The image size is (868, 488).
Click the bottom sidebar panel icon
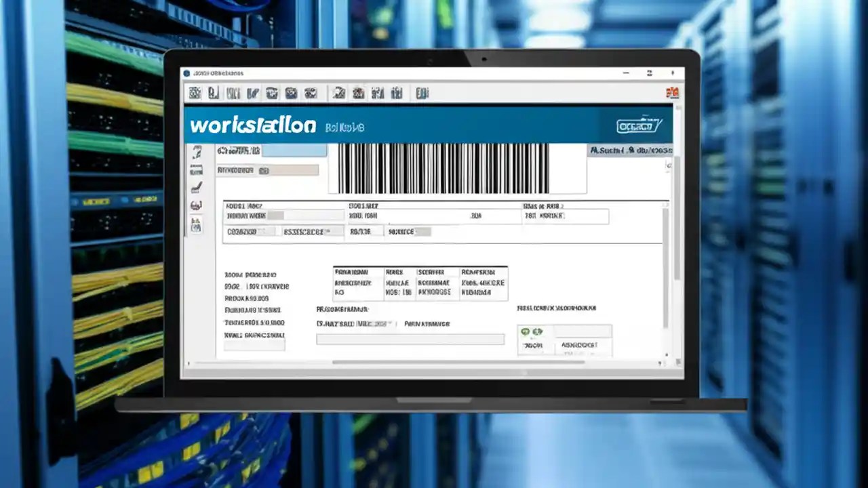point(195,226)
